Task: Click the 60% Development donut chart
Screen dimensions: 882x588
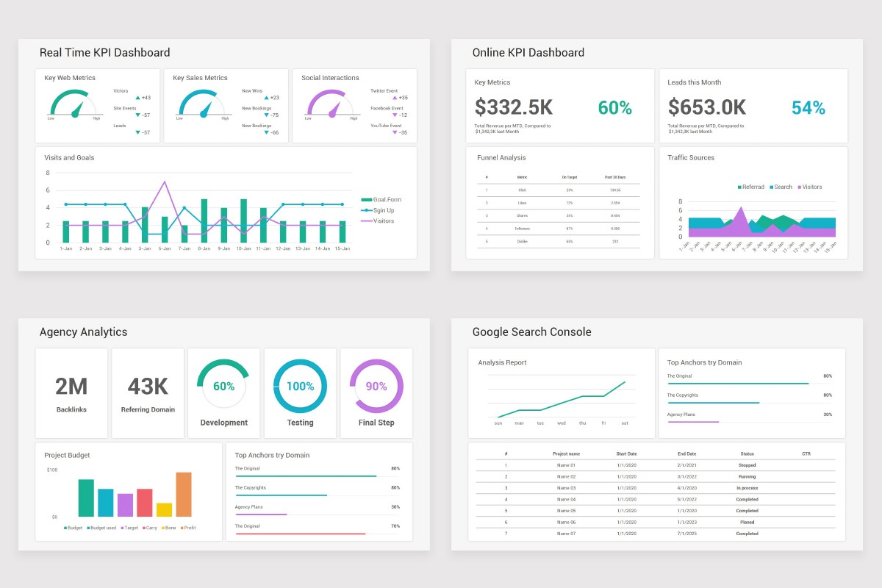Action: tap(223, 386)
